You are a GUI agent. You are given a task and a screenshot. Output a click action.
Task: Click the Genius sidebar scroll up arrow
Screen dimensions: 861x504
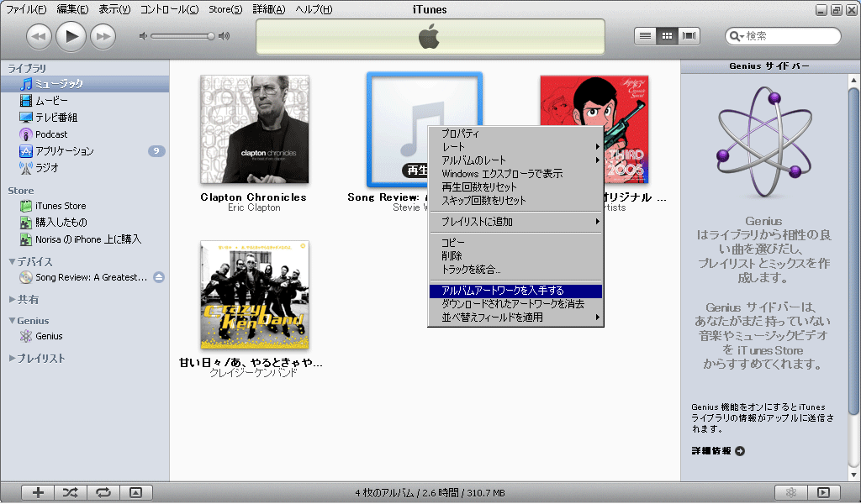point(853,80)
